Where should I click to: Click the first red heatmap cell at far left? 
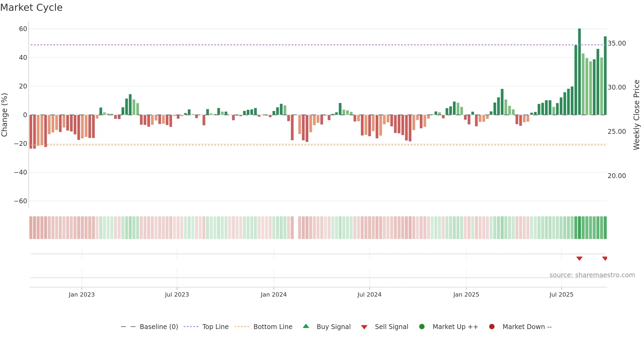point(31,228)
